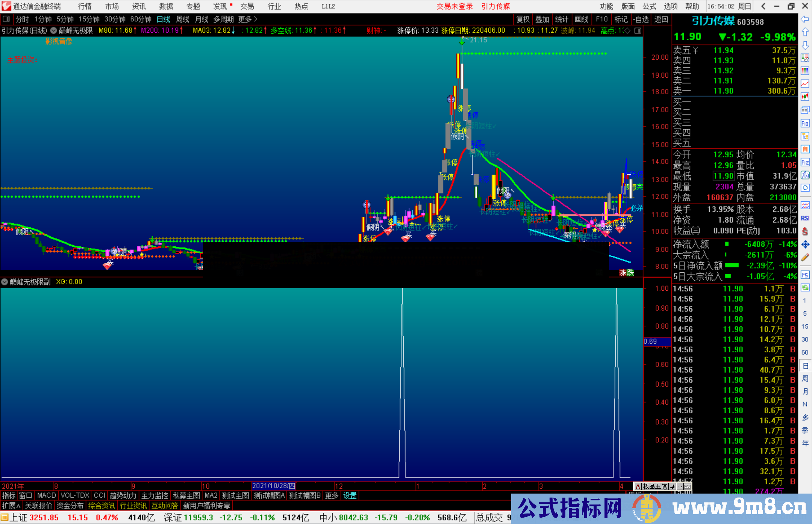Click the blue four-way move arrows icon
This screenshot has width=812, height=524.
click(x=805, y=245)
